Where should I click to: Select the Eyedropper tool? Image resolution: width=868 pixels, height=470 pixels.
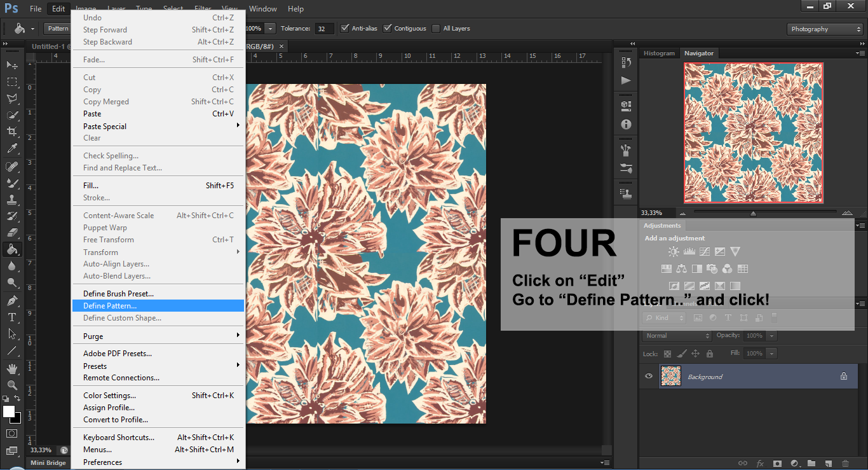[12, 149]
